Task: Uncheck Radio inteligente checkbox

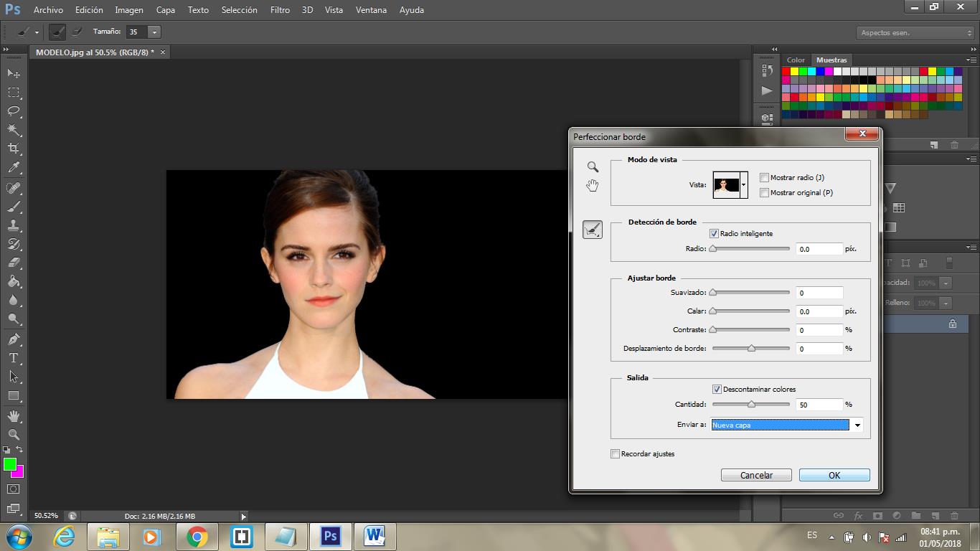Action: click(714, 233)
